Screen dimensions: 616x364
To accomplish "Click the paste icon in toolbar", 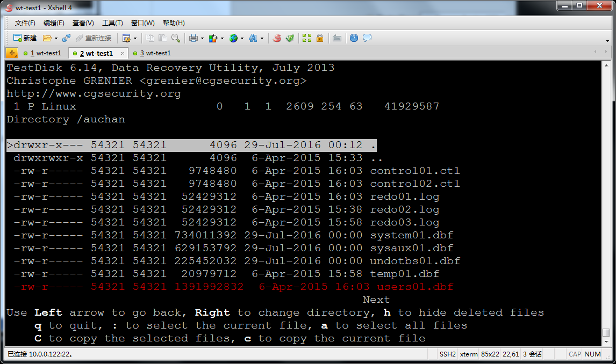I will click(x=163, y=38).
